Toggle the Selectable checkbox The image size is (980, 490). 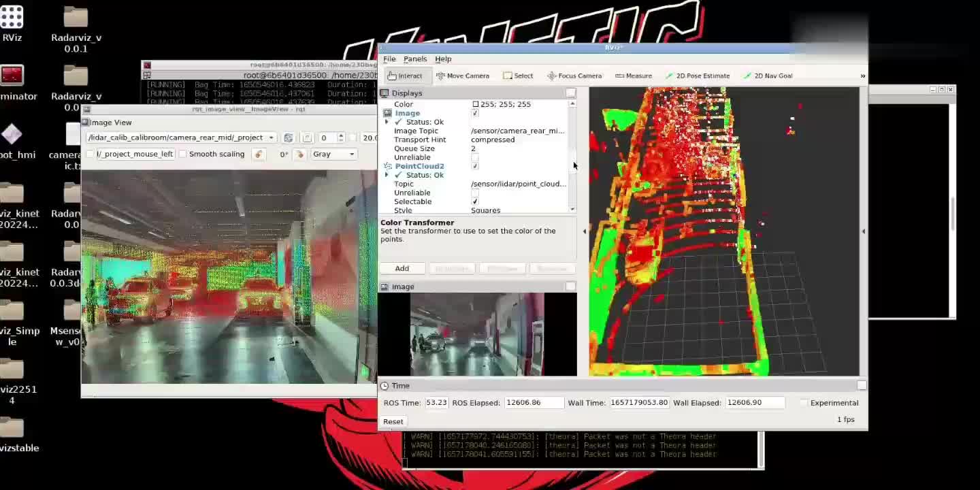(x=475, y=201)
